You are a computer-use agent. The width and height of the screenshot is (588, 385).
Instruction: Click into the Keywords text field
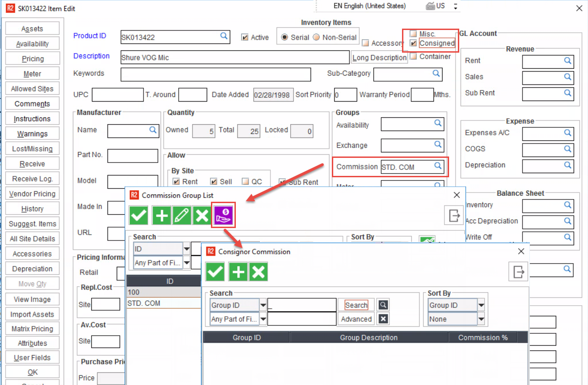click(216, 74)
